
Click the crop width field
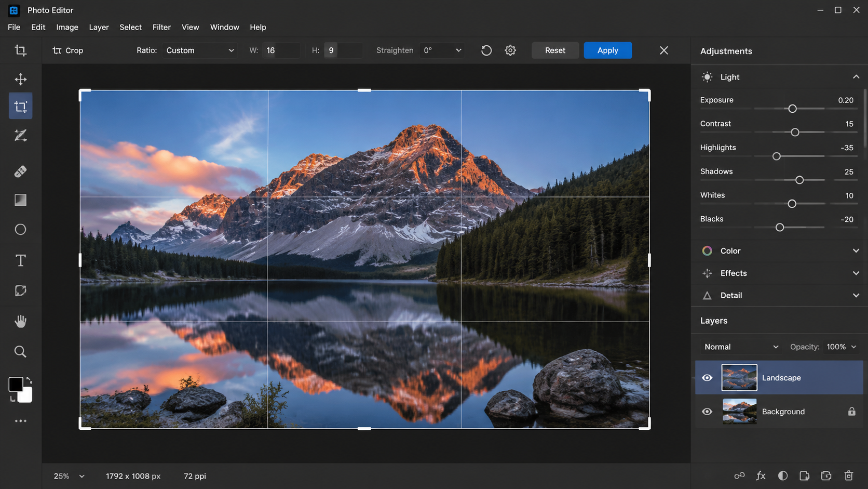point(281,50)
